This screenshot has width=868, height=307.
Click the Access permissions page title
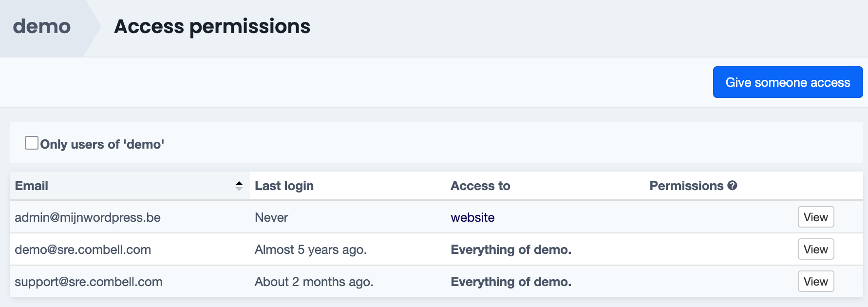212,27
